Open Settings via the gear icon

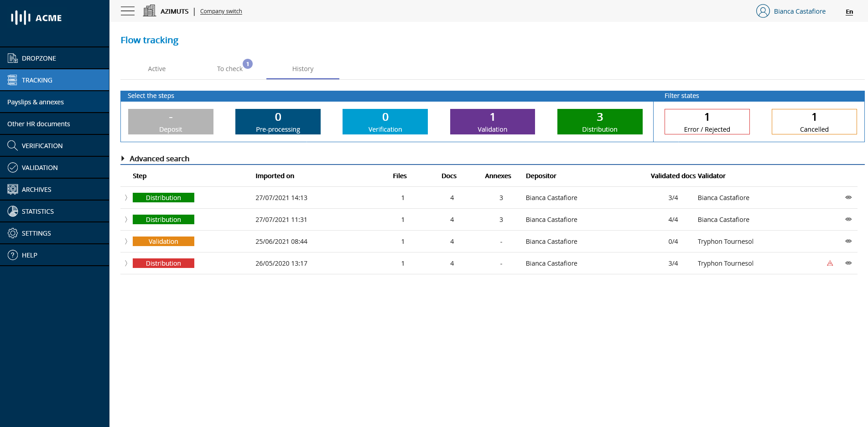point(12,233)
